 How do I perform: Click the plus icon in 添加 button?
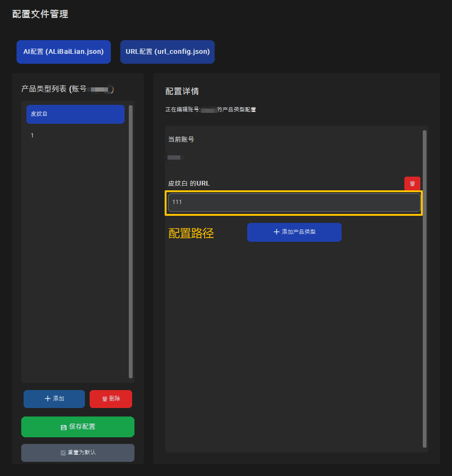click(48, 399)
